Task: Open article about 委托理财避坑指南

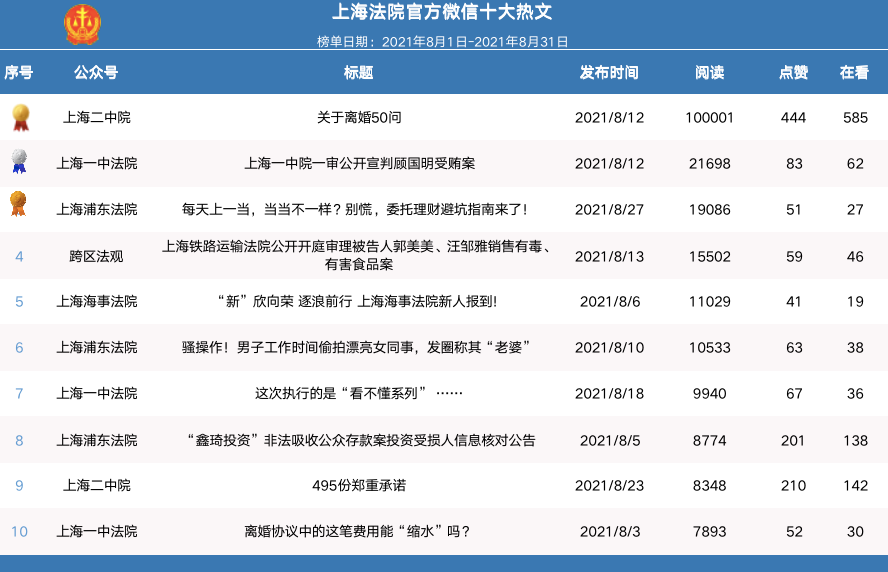Action: click(x=356, y=210)
